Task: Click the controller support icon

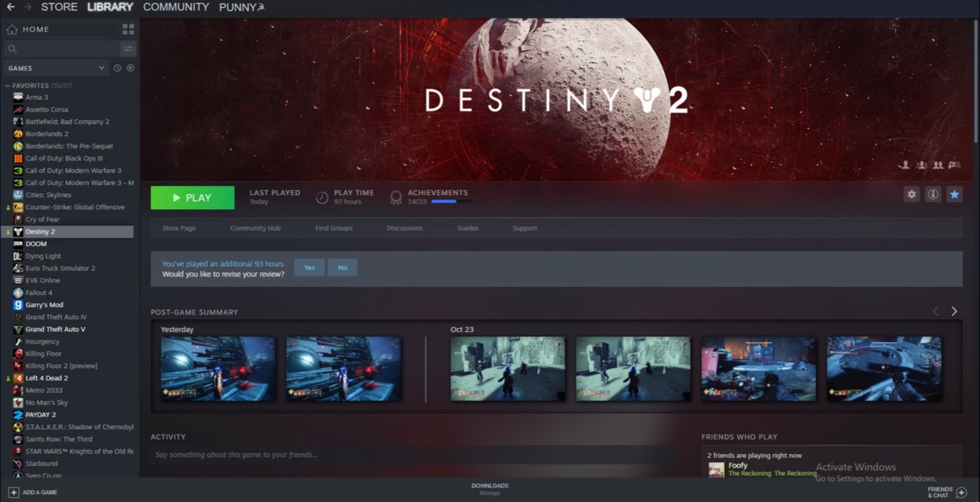Action: (x=954, y=165)
